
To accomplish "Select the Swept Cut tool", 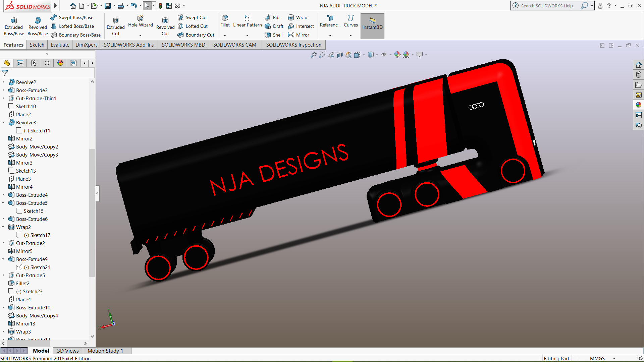I will click(x=193, y=17).
